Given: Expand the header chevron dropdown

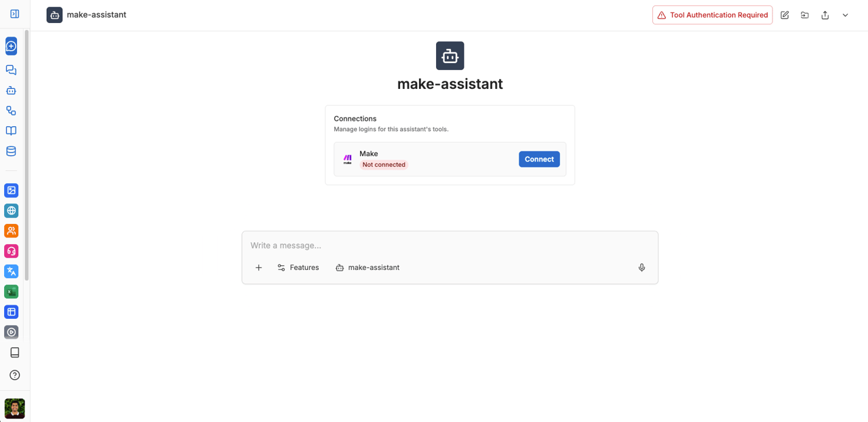Looking at the screenshot, I should 846,15.
